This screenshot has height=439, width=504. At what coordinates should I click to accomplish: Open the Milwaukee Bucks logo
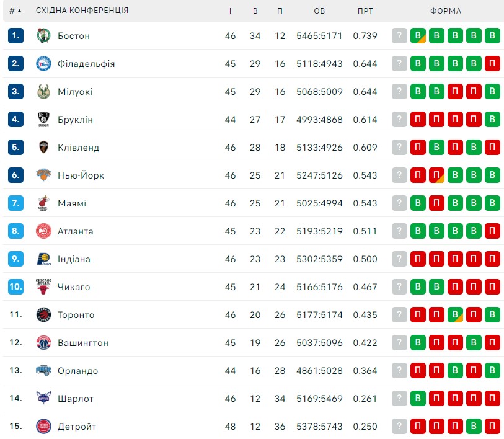(43, 92)
